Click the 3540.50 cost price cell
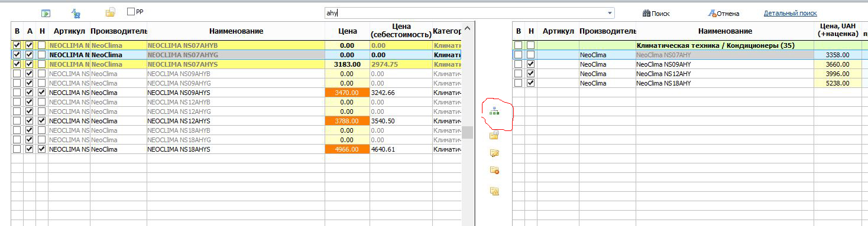This screenshot has height=226, width=868. (x=401, y=121)
